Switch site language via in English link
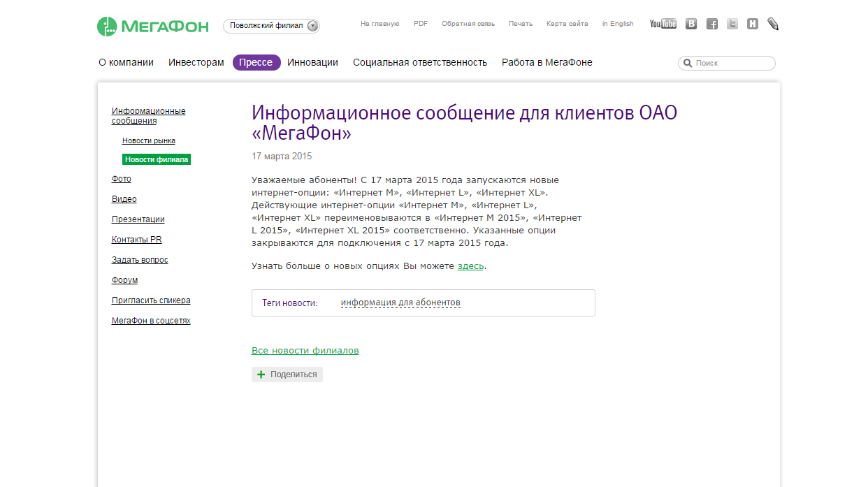The height and width of the screenshot is (487, 868). tap(618, 24)
